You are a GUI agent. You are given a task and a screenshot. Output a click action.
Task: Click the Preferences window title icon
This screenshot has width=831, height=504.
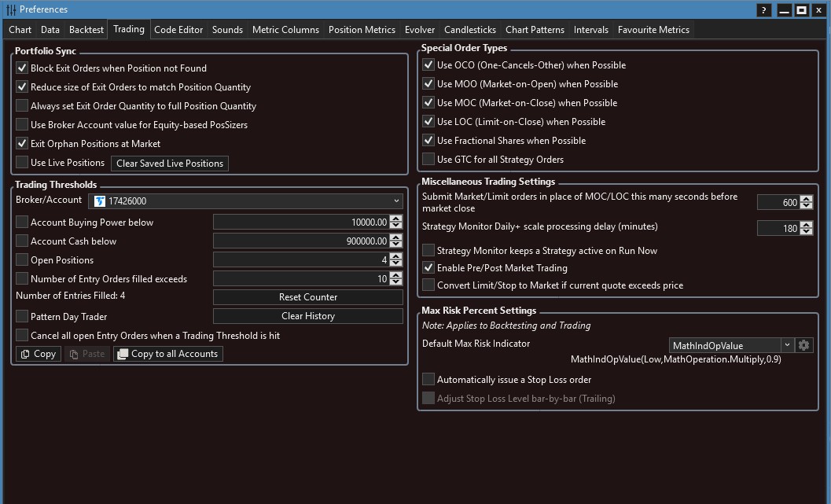10,9
